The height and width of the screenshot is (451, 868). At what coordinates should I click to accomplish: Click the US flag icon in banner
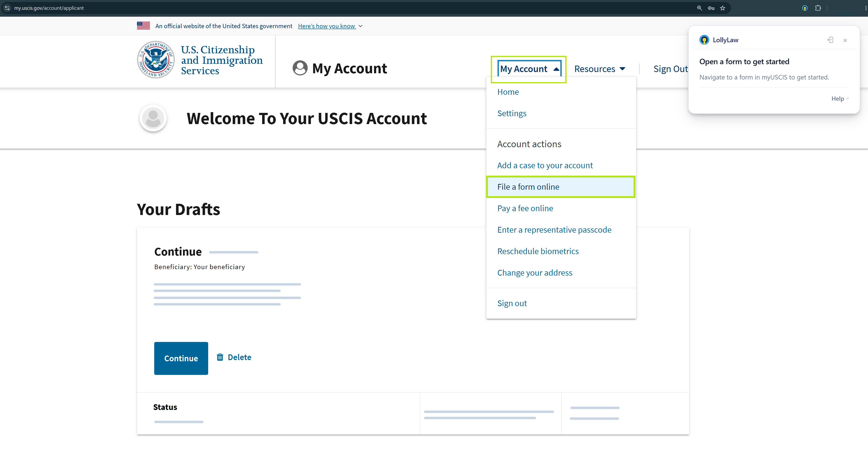click(x=143, y=26)
